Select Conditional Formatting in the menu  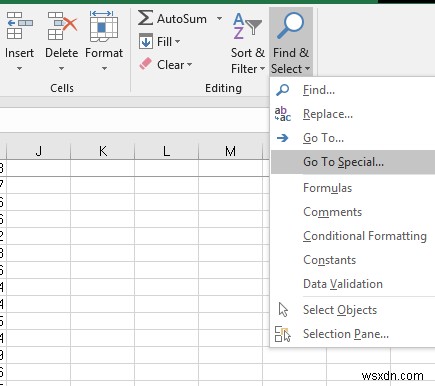(x=353, y=236)
